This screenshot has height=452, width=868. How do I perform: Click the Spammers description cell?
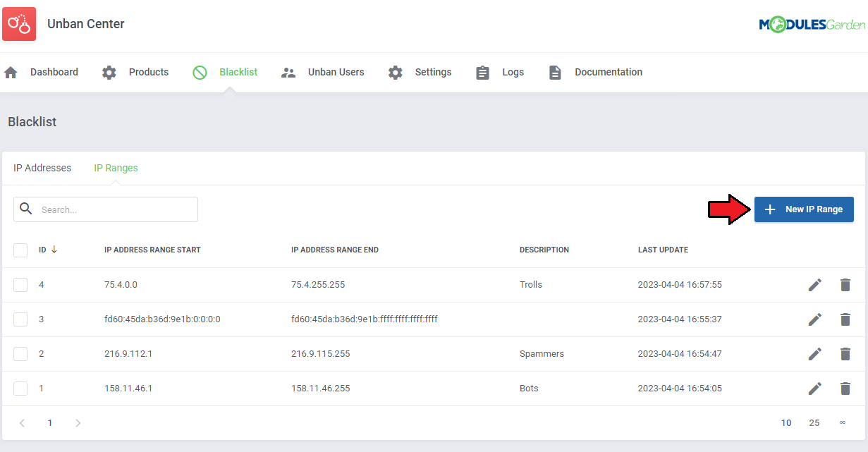pos(542,354)
